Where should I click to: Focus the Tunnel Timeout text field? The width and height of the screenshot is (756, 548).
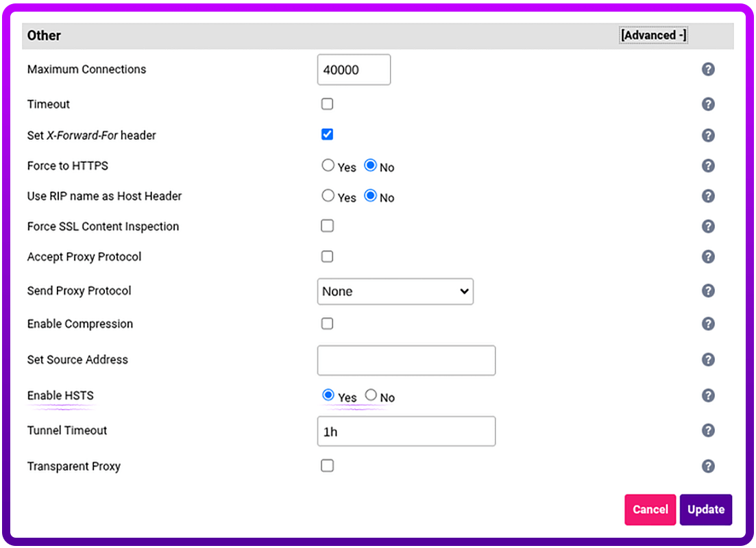pos(406,432)
